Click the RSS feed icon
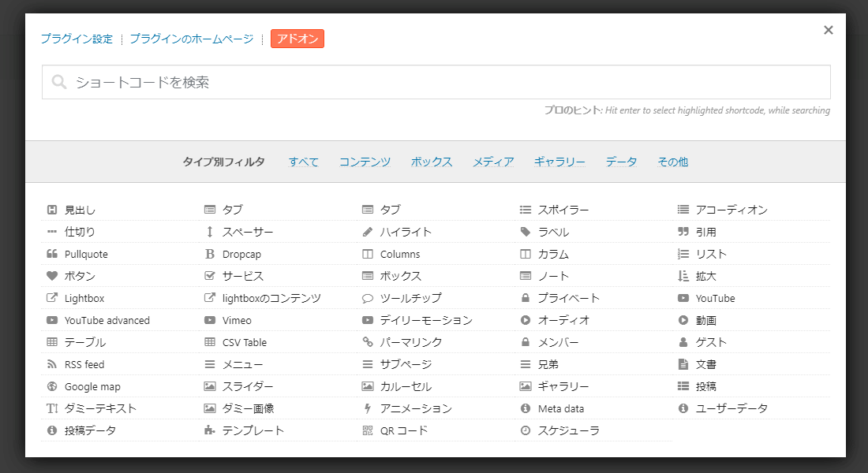868x473 pixels. click(52, 364)
